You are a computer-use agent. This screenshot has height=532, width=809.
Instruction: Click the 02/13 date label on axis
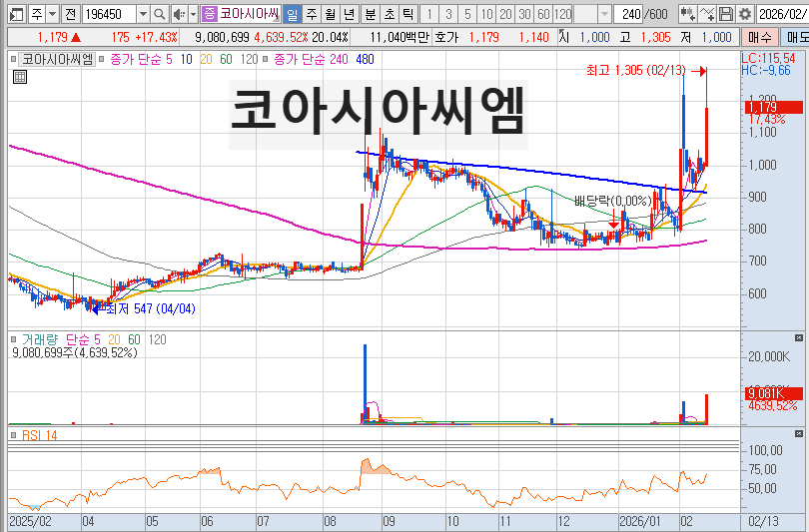[764, 521]
